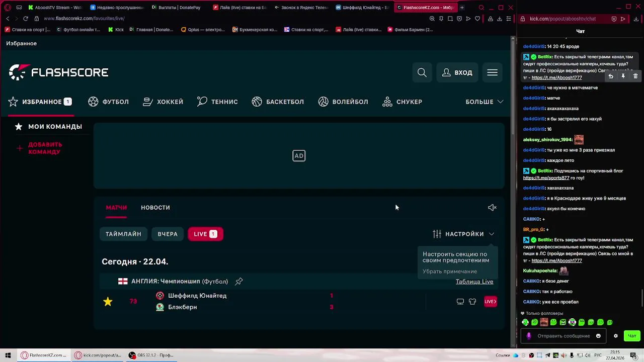644x362 pixels.
Task: Click the snapshot icon in browser toolbar
Action: pyautogui.click(x=450, y=19)
